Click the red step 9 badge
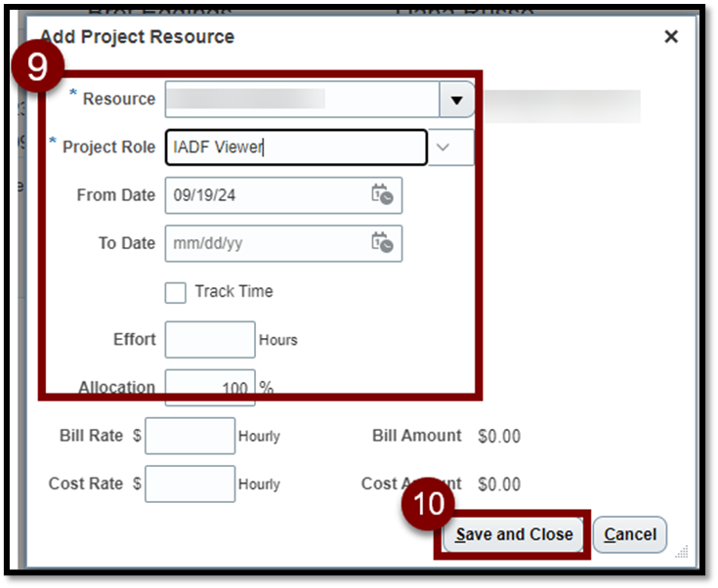This screenshot has width=718, height=588. [x=38, y=67]
